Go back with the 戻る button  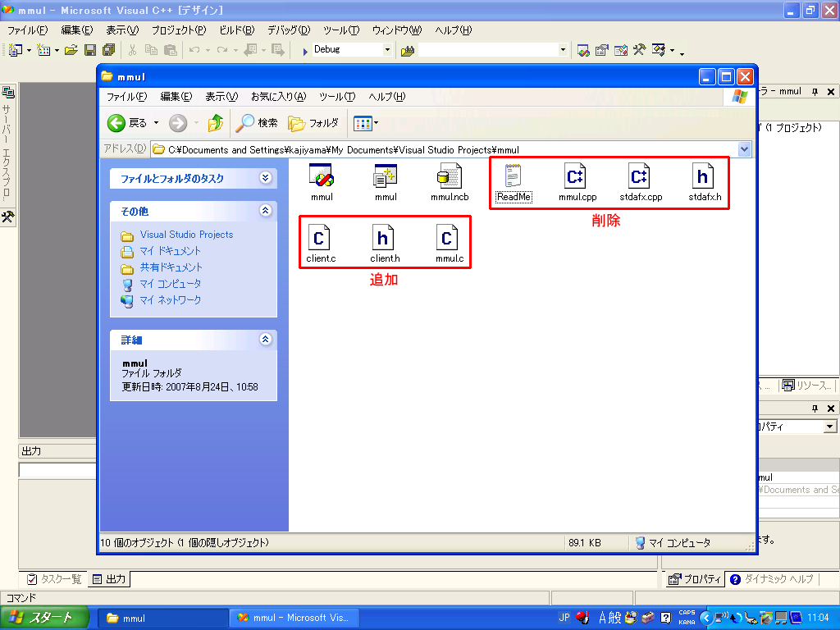tap(126, 123)
